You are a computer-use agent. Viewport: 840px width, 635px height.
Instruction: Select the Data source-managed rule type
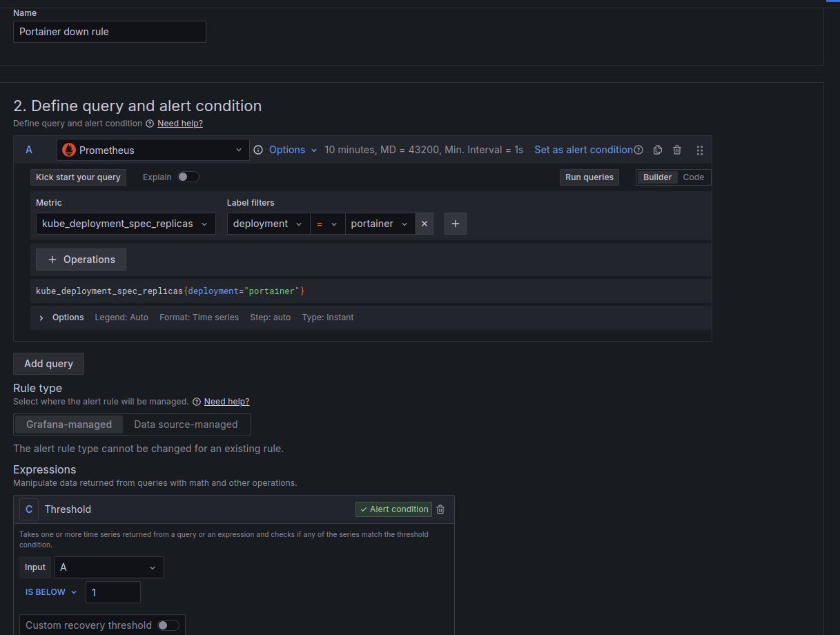pos(186,424)
